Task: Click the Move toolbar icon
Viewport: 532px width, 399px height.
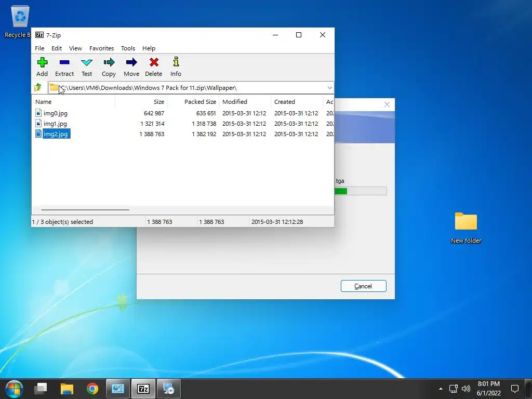Action: 131,62
